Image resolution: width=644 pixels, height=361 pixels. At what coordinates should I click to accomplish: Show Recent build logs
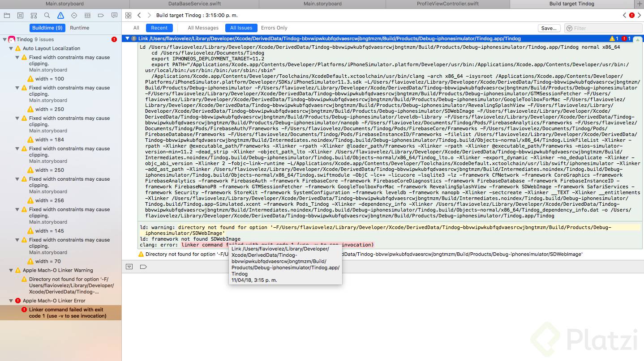click(x=159, y=28)
